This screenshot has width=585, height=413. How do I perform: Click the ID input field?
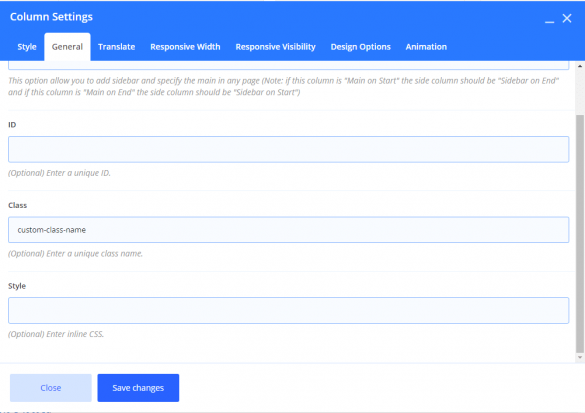(288, 149)
